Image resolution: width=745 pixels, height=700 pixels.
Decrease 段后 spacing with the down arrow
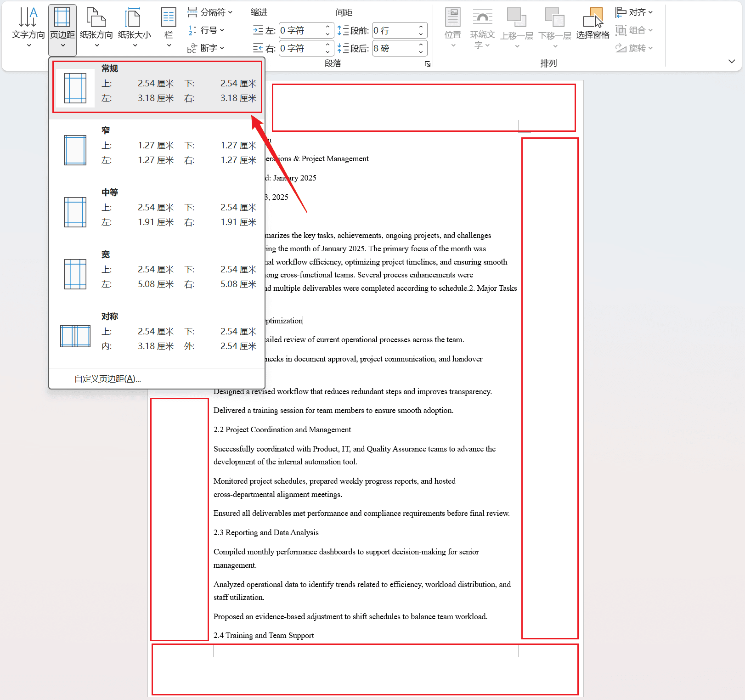tap(421, 52)
